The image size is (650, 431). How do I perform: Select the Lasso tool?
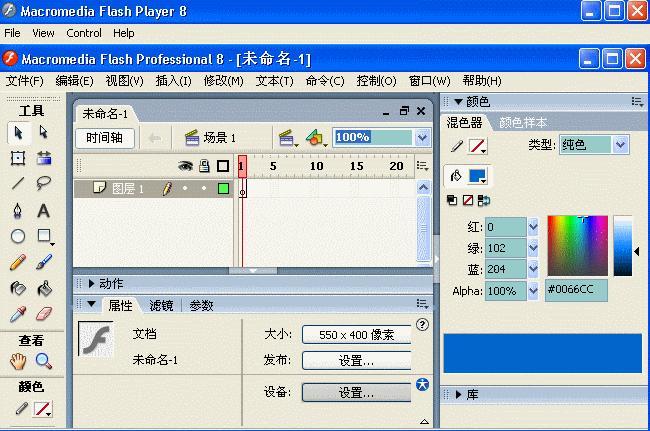pos(44,183)
